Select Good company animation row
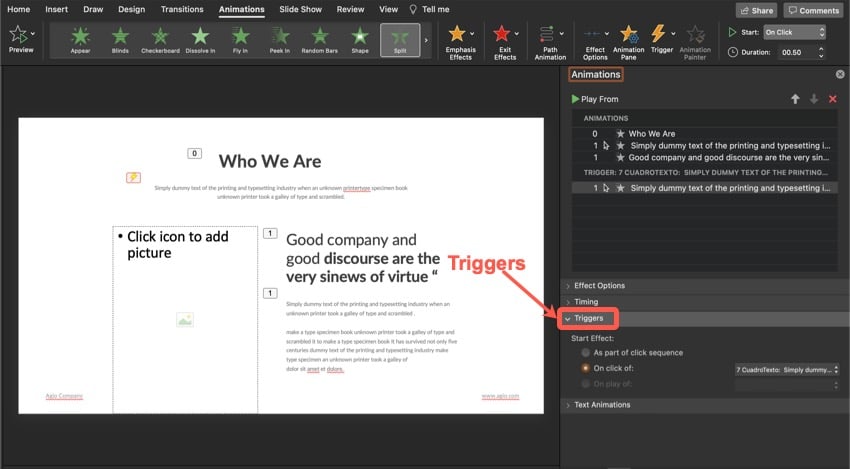The height and width of the screenshot is (469, 850). (x=705, y=157)
